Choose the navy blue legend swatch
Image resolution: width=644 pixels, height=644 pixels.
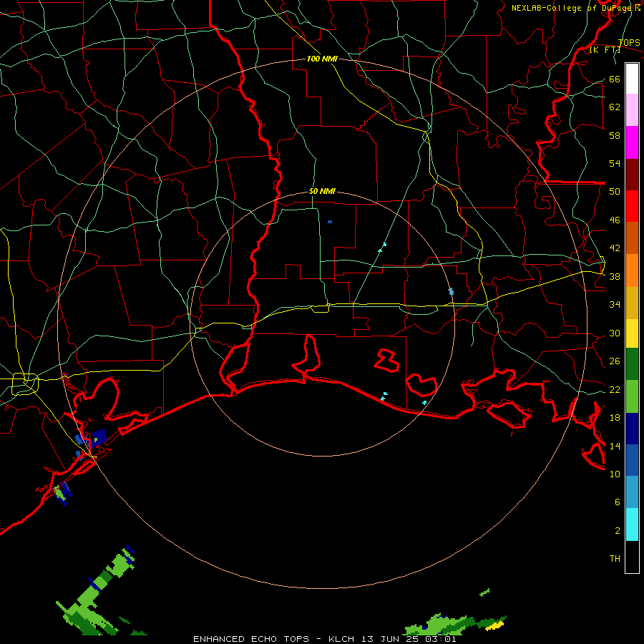coord(632,429)
